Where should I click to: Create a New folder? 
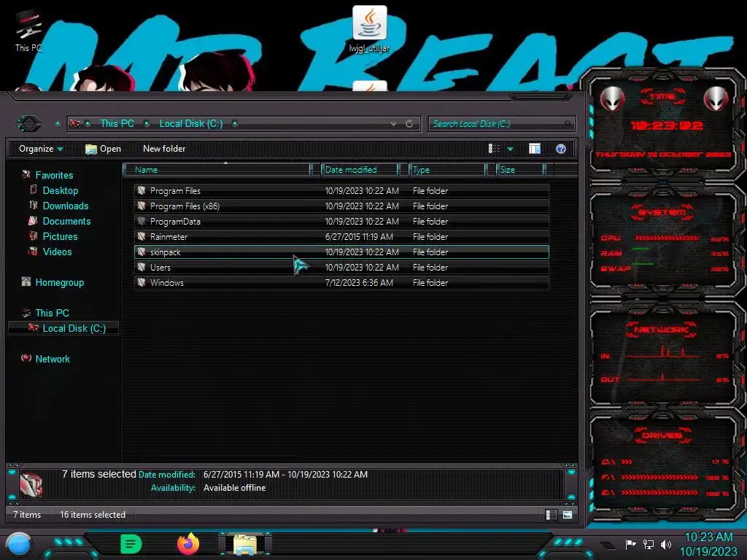coord(164,149)
